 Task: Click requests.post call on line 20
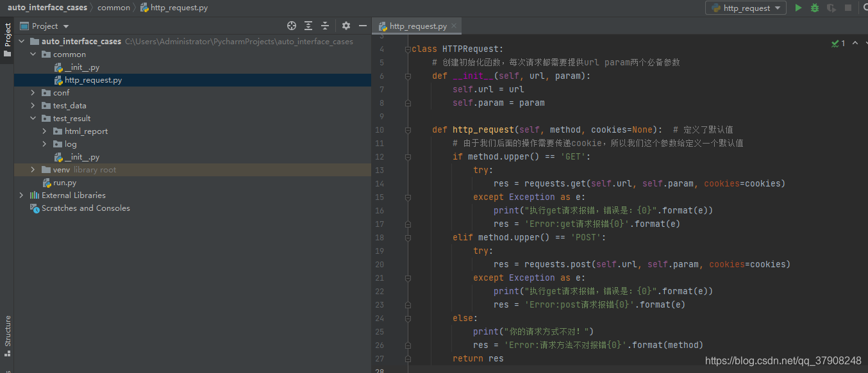[x=558, y=265]
